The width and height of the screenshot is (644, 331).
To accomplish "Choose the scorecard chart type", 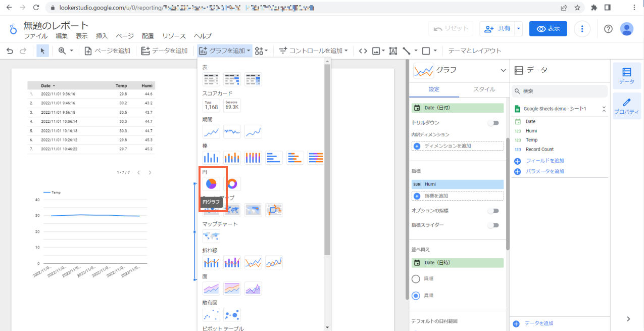I will [211, 105].
